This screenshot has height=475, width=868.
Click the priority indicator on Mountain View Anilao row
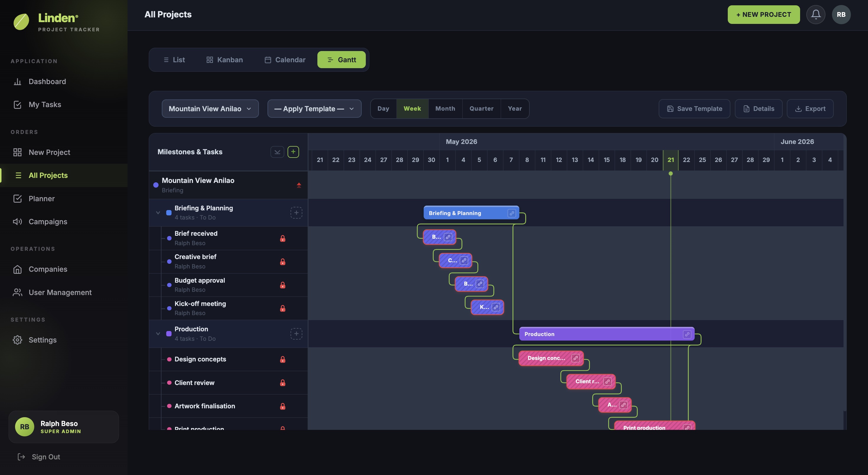(x=298, y=185)
